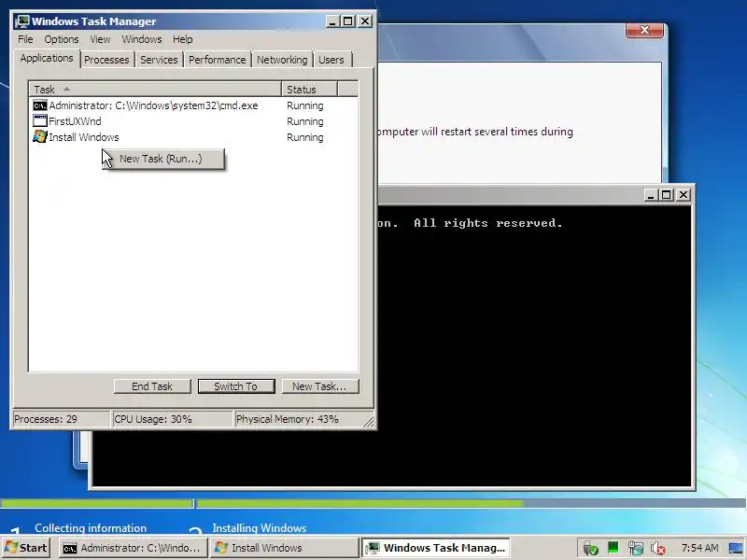Open the Help menu
Image resolution: width=747 pixels, height=560 pixels.
[x=182, y=39]
